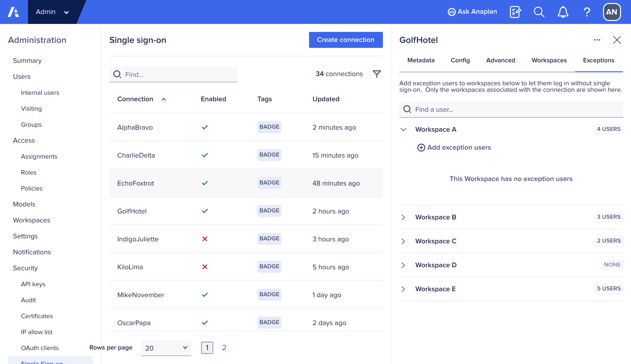Open the help question mark icon
Image resolution: width=631 pixels, height=364 pixels.
tap(587, 12)
